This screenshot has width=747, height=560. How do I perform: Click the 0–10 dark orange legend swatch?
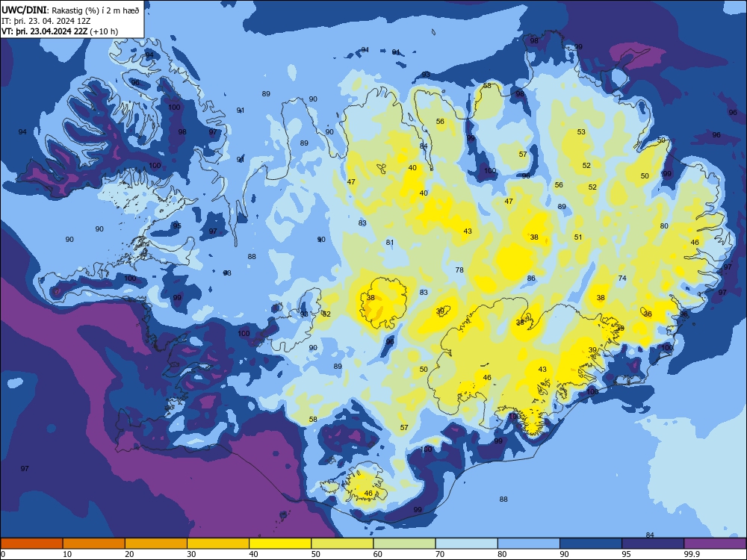(31, 544)
